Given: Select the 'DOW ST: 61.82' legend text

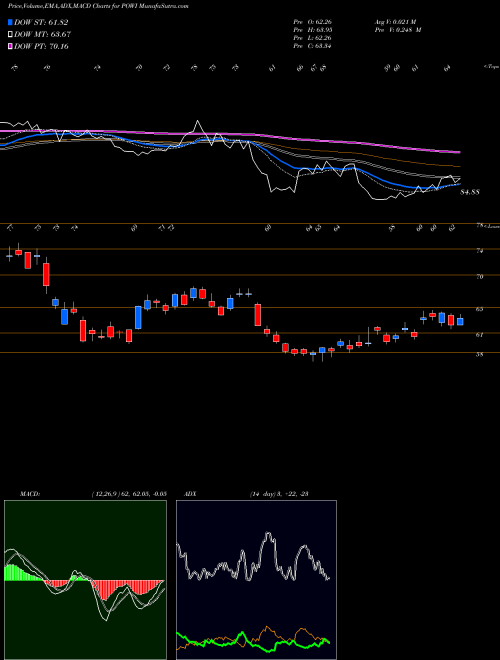Looking at the screenshot, I should (41, 22).
